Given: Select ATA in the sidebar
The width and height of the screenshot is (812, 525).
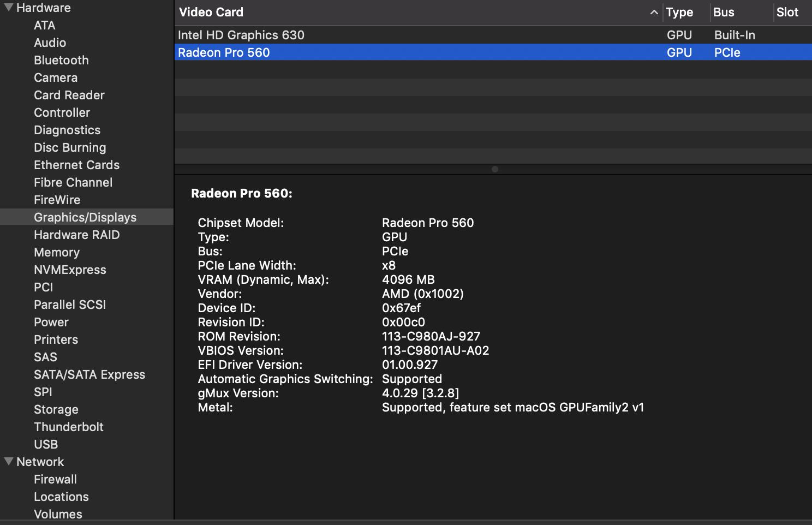Looking at the screenshot, I should (x=45, y=25).
